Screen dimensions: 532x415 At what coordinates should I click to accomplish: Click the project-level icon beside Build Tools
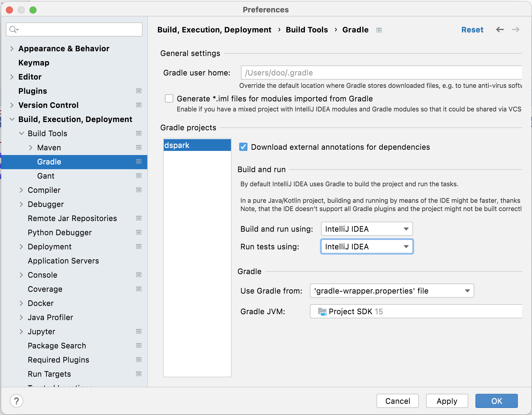point(139,133)
